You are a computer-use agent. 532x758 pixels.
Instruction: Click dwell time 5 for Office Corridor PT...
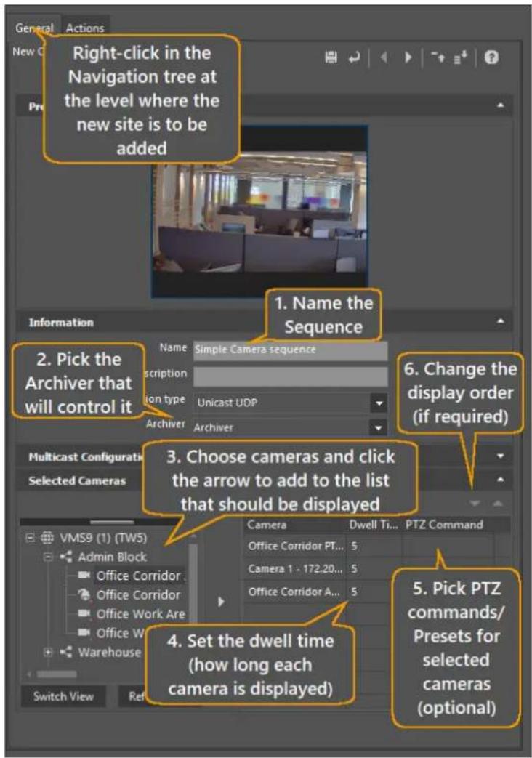374,546
